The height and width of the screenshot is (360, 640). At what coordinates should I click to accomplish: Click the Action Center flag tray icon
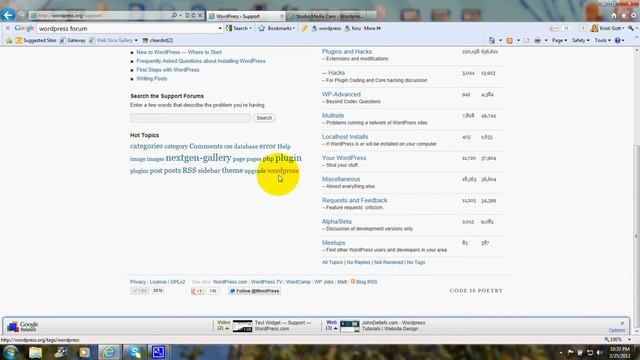point(570,352)
